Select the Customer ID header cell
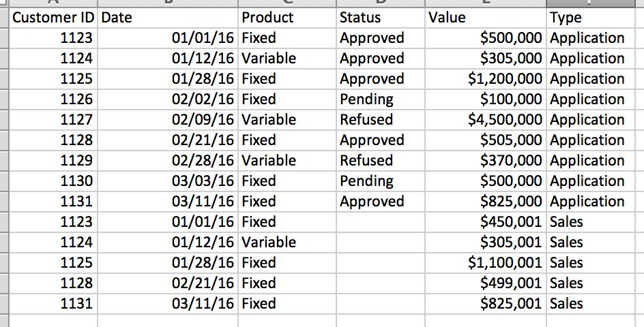644x327 pixels. [54, 18]
